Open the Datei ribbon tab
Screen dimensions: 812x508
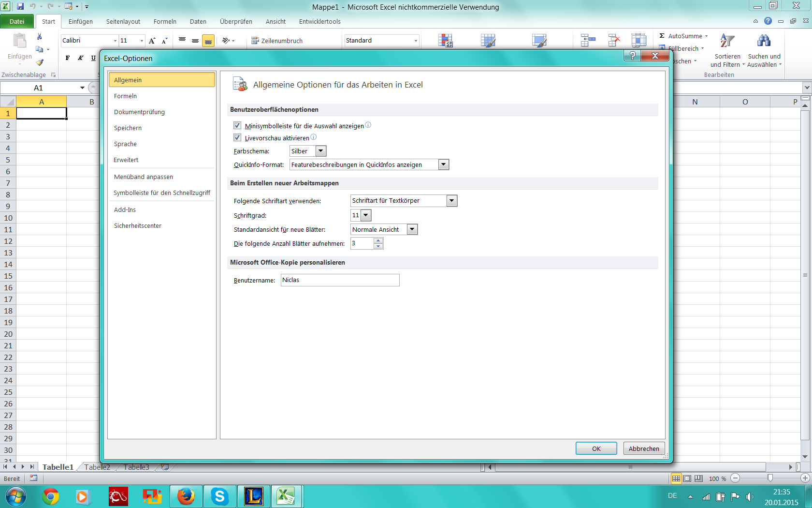point(17,21)
